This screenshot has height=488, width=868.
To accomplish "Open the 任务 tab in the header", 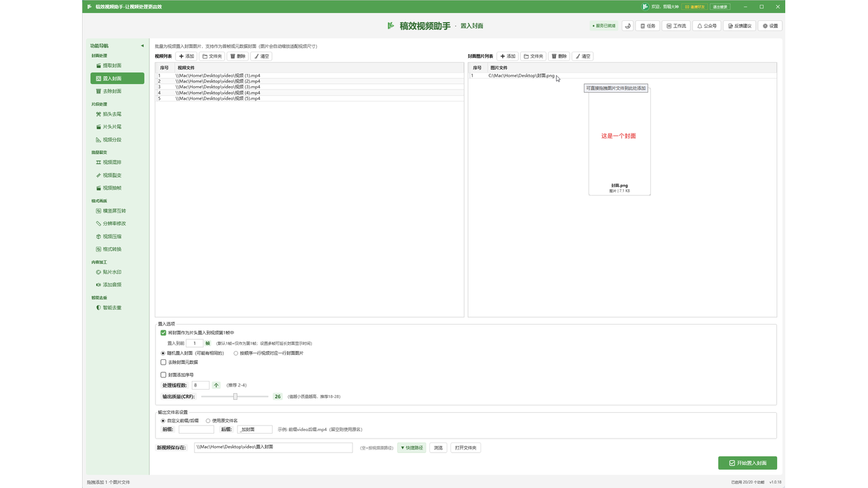I will tap(648, 26).
